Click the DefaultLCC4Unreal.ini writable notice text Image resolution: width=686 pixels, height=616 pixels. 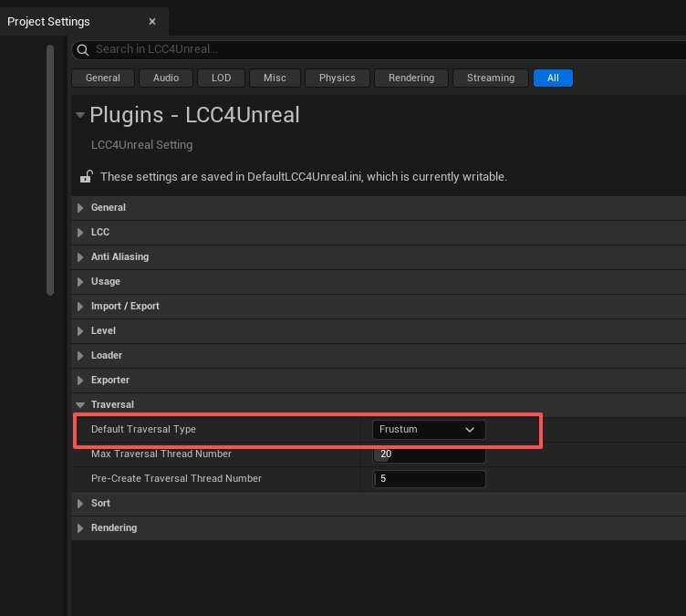click(x=304, y=177)
